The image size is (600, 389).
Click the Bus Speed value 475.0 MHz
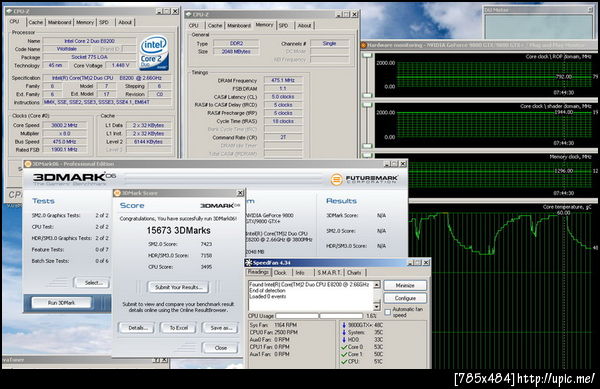pos(64,142)
